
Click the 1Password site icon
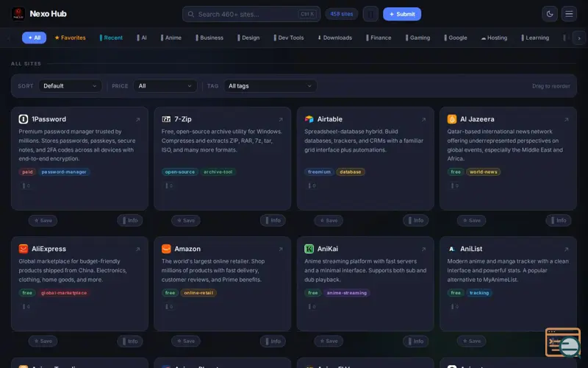click(x=24, y=119)
